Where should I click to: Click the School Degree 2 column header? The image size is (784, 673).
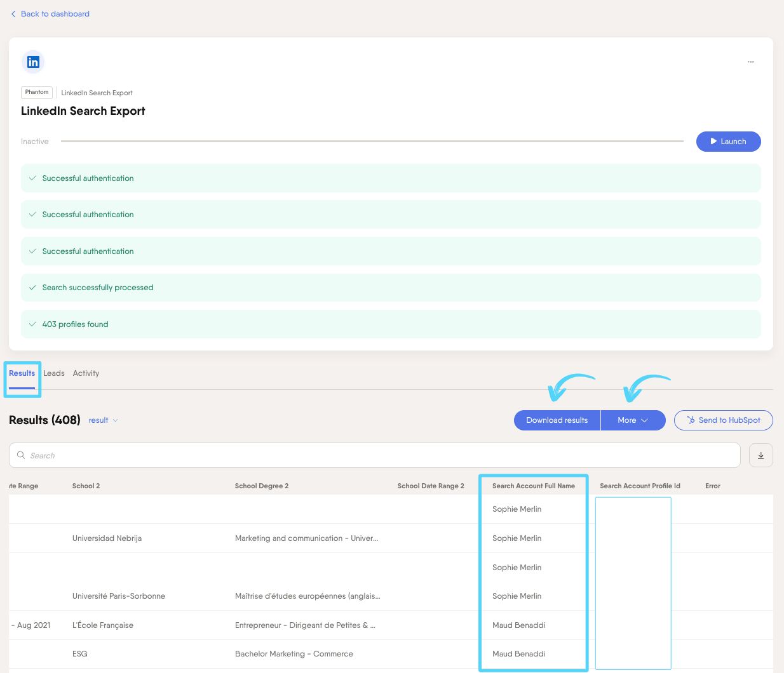pos(262,486)
